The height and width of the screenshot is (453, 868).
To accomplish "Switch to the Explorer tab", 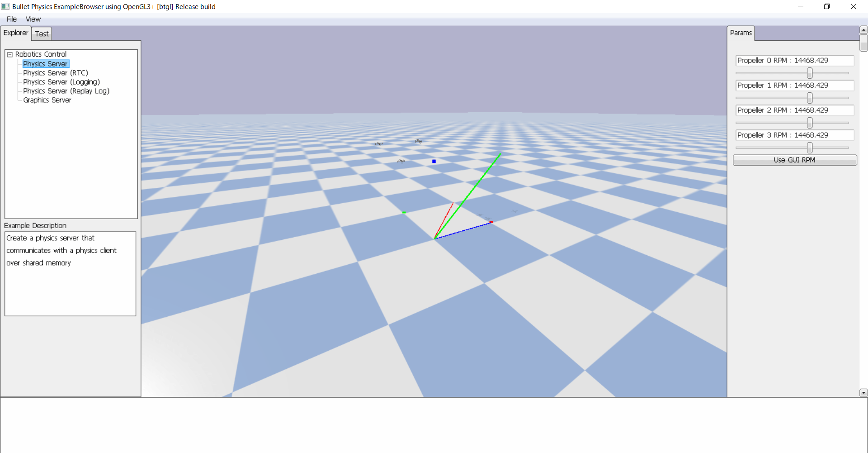I will [x=16, y=33].
